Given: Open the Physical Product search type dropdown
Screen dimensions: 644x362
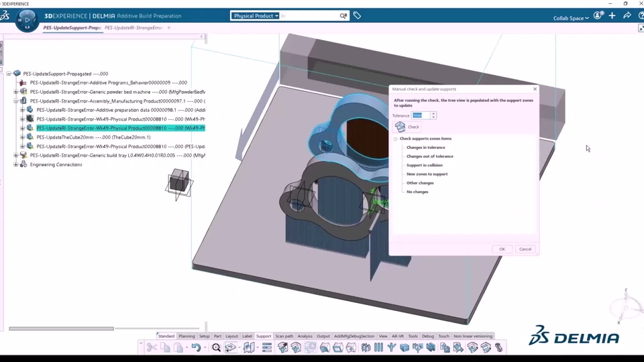Looking at the screenshot, I should click(255, 16).
